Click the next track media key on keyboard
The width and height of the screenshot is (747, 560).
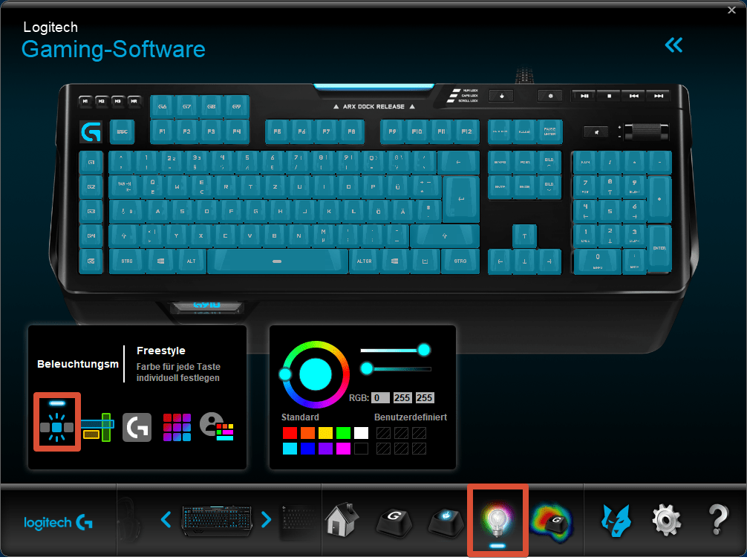659,97
